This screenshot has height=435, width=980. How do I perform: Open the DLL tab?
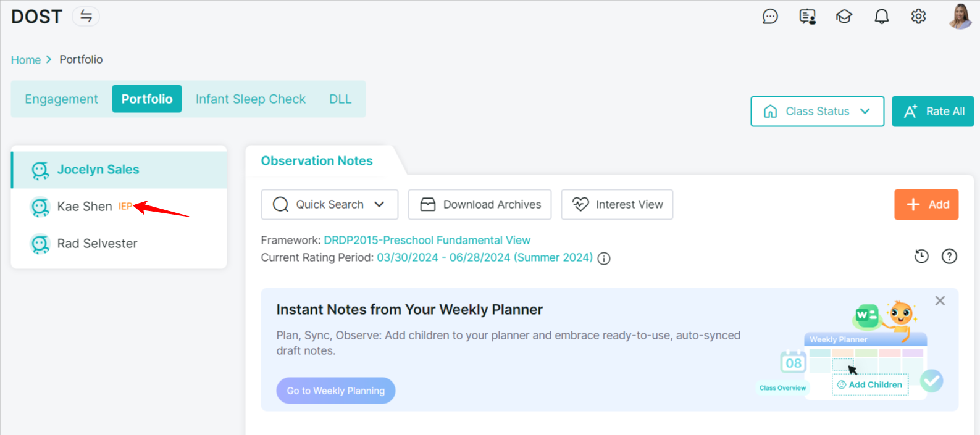(340, 99)
